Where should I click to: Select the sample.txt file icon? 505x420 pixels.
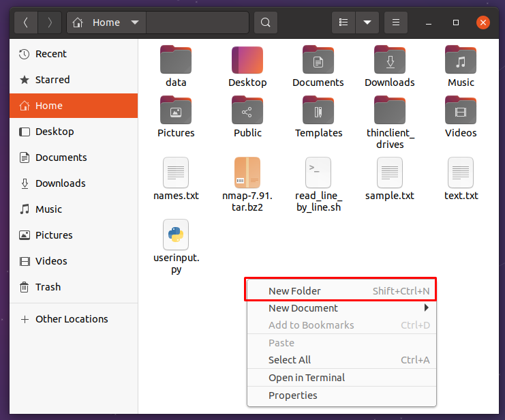(390, 172)
